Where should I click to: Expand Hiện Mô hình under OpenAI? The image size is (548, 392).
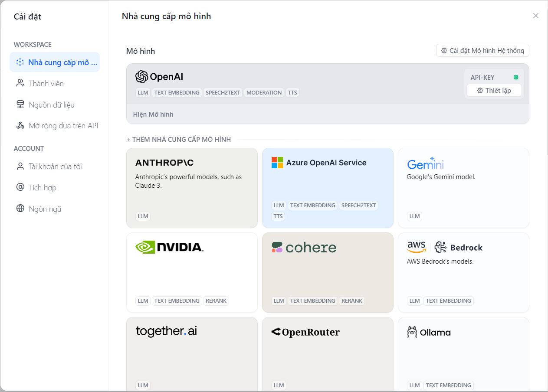[x=153, y=114]
